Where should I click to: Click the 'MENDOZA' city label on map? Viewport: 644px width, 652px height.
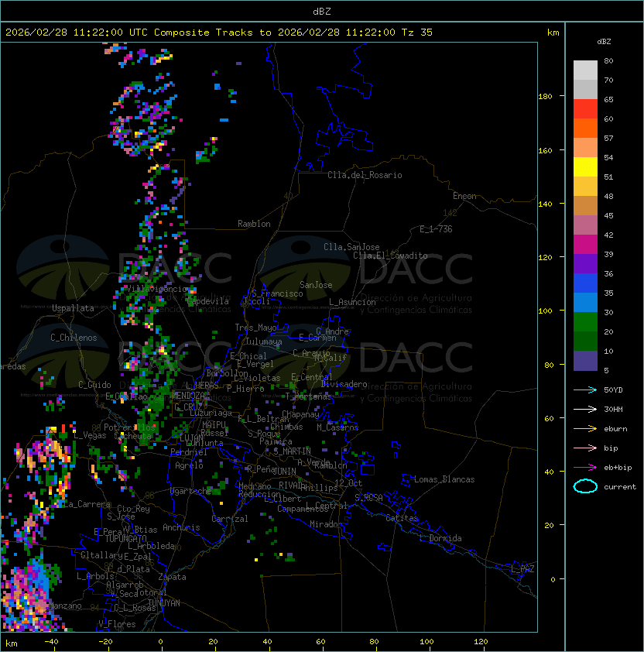188,396
